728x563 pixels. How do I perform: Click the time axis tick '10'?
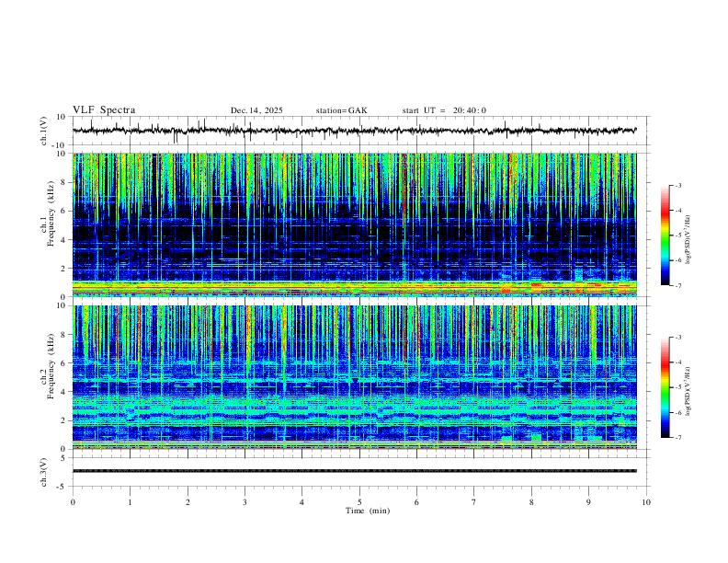(646, 502)
